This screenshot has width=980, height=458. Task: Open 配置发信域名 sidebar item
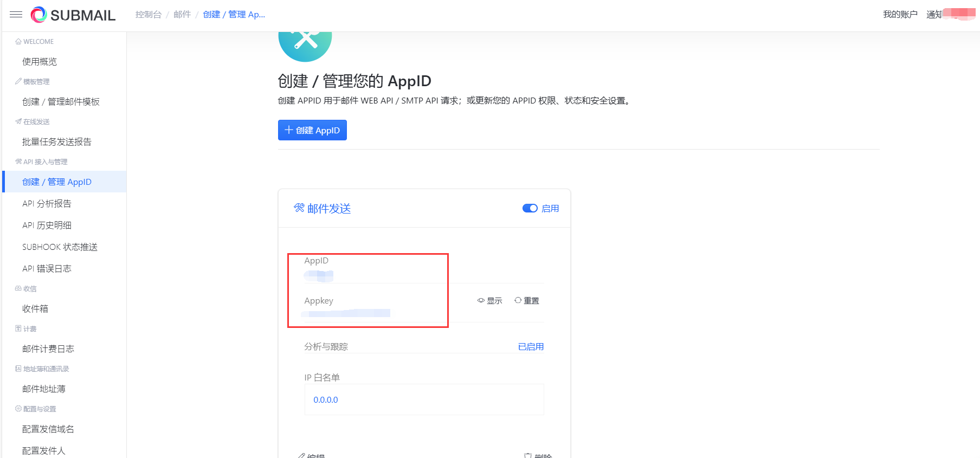tap(48, 429)
